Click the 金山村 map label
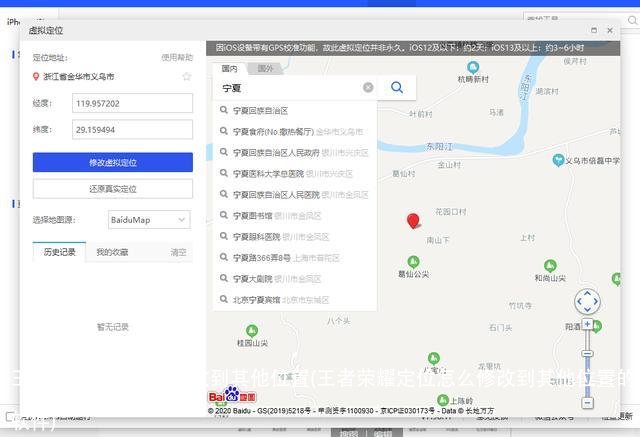 (x=449, y=165)
